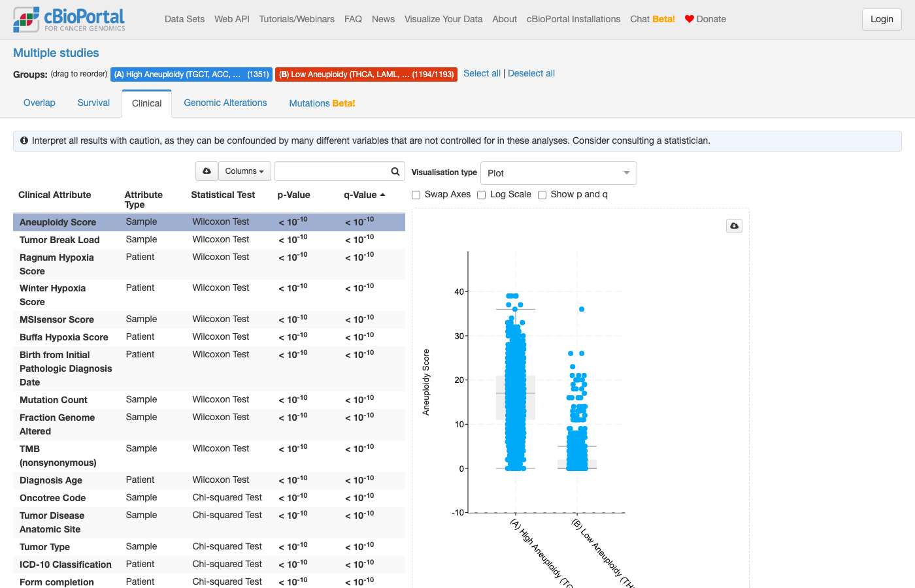Download the clinical table data via cloud icon
915x588 pixels.
pos(207,171)
